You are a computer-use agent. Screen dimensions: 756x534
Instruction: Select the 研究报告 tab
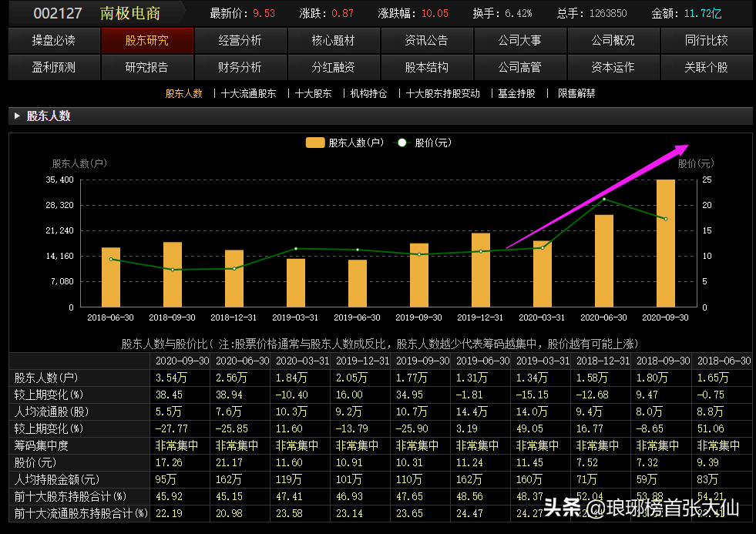[147, 68]
